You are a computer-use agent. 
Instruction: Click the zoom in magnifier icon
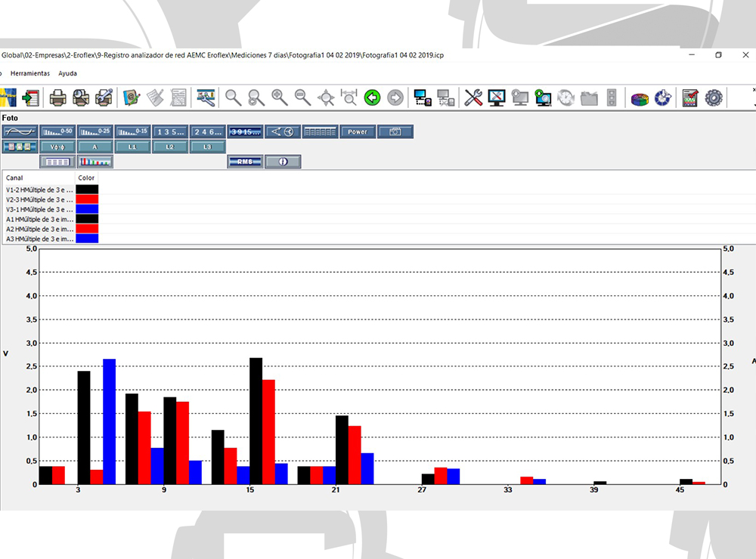pos(280,97)
